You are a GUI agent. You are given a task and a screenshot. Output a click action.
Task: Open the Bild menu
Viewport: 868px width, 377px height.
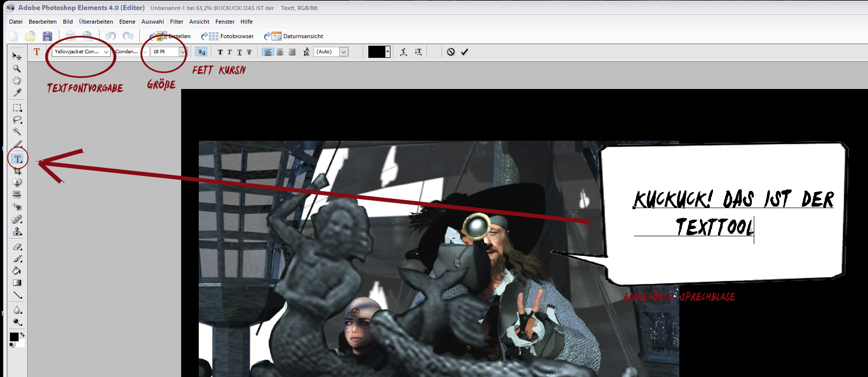[68, 22]
